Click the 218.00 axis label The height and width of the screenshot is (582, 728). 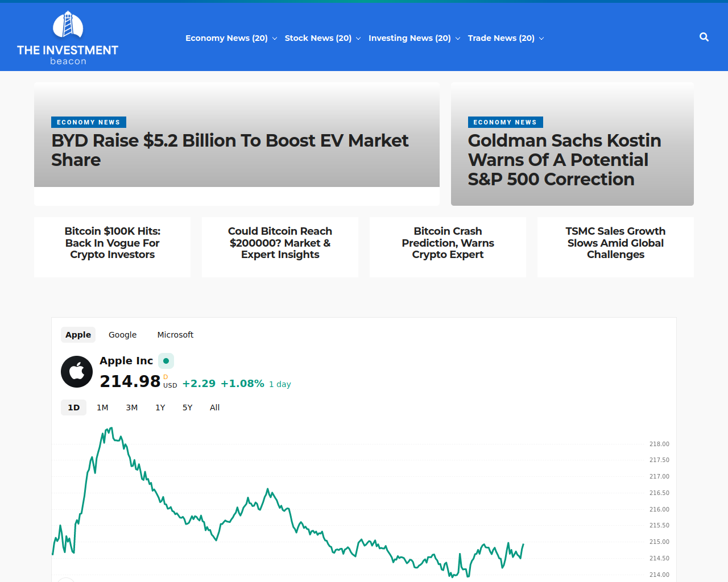click(659, 444)
